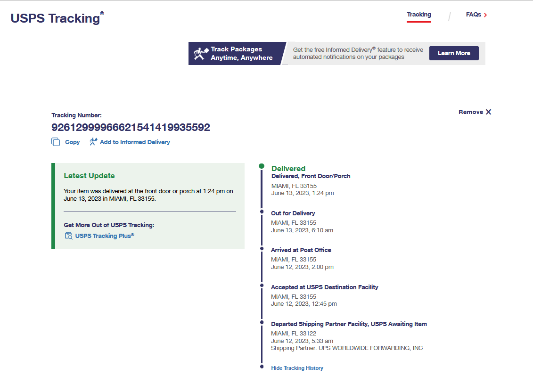533x392 pixels.
Task: Open the FAQs page
Action: tap(473, 15)
